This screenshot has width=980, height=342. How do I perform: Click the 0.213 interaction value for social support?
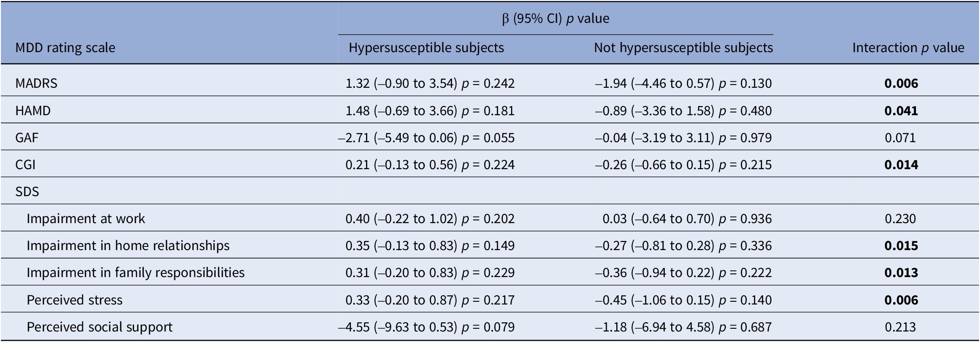pos(900,327)
